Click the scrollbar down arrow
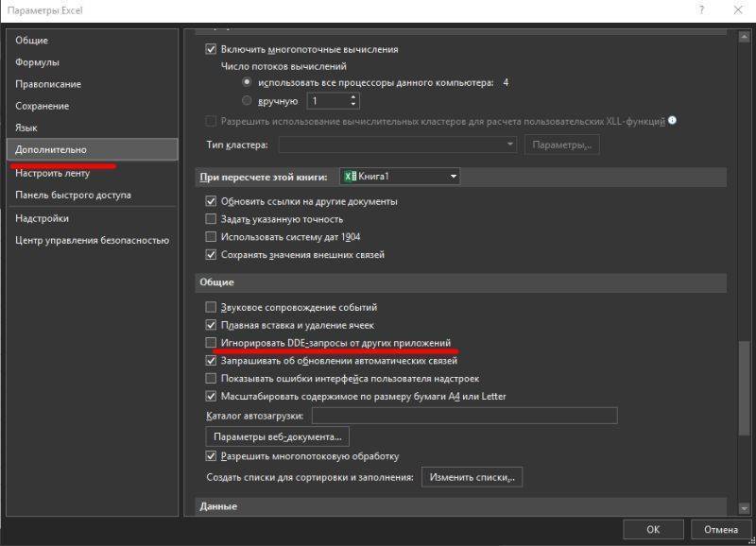Image resolution: width=756 pixels, height=546 pixels. pos(744,508)
